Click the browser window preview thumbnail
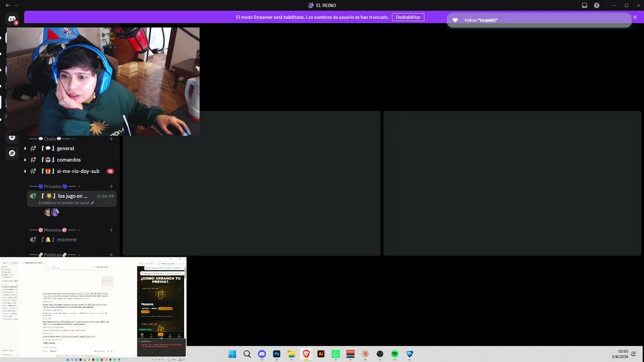The width and height of the screenshot is (644, 362). 93,307
